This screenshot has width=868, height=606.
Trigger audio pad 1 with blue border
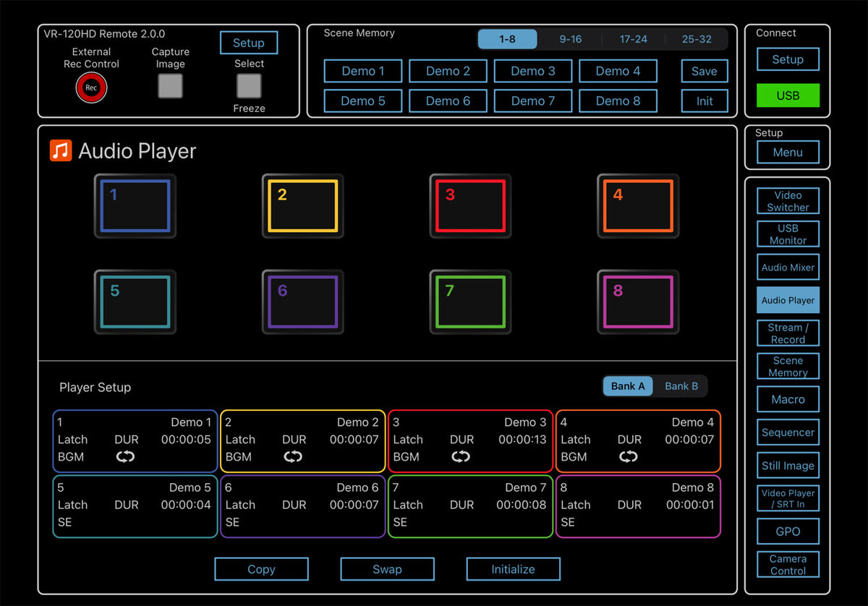pyautogui.click(x=135, y=206)
